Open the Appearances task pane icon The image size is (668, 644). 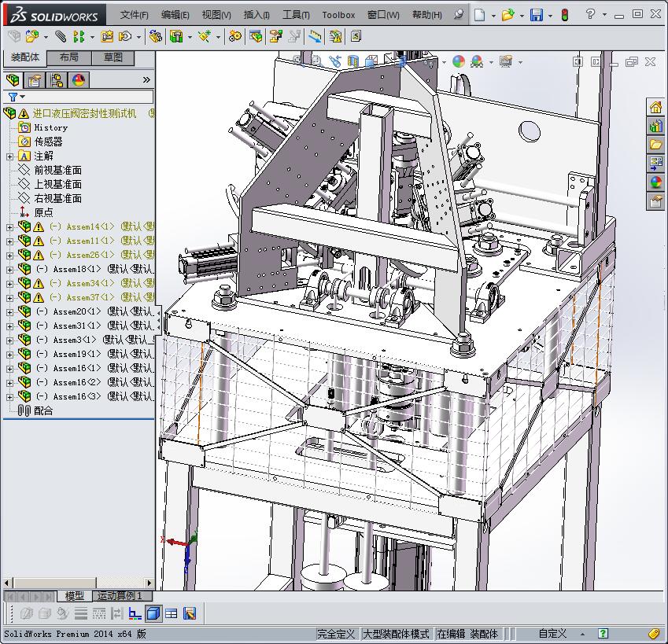[655, 182]
